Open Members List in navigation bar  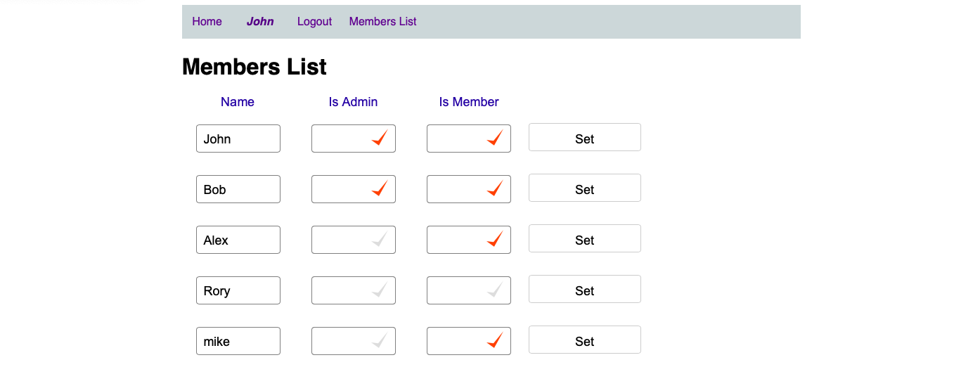click(382, 22)
